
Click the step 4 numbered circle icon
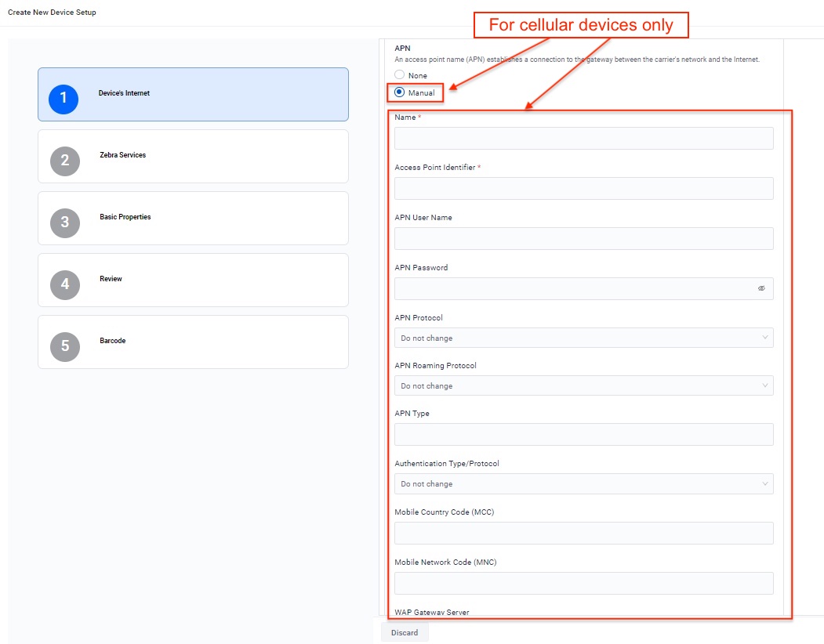pos(65,284)
